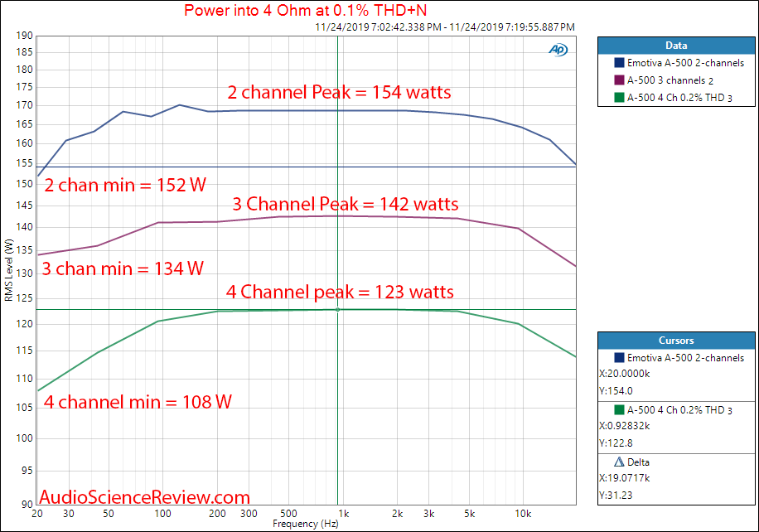Select 'Emotiva A-500 2-channels' entry in Data legend

[685, 63]
